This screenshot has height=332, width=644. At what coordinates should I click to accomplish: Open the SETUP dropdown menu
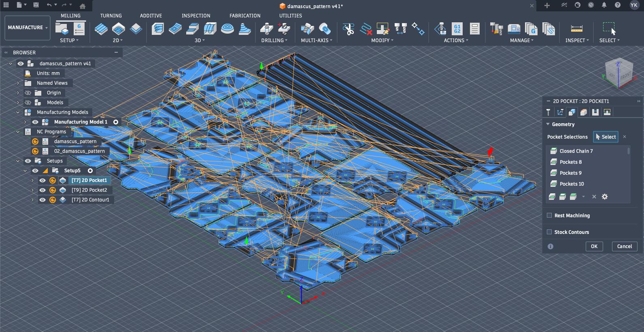[x=69, y=41]
